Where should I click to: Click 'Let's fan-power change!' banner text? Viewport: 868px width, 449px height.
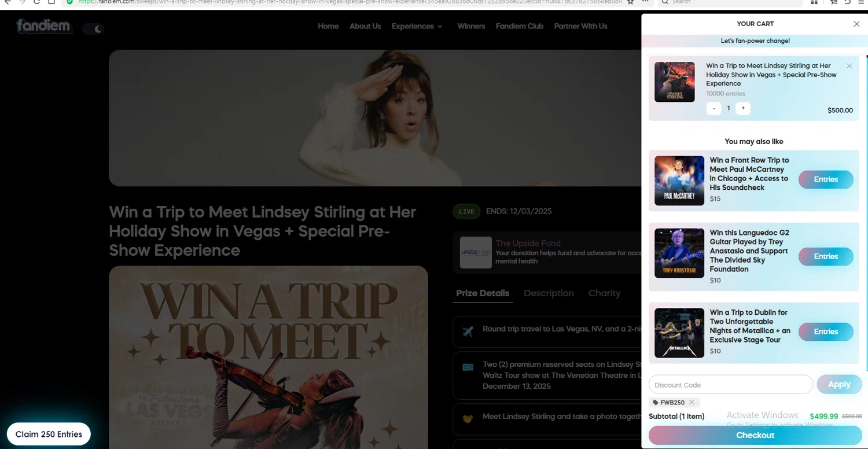[755, 41]
